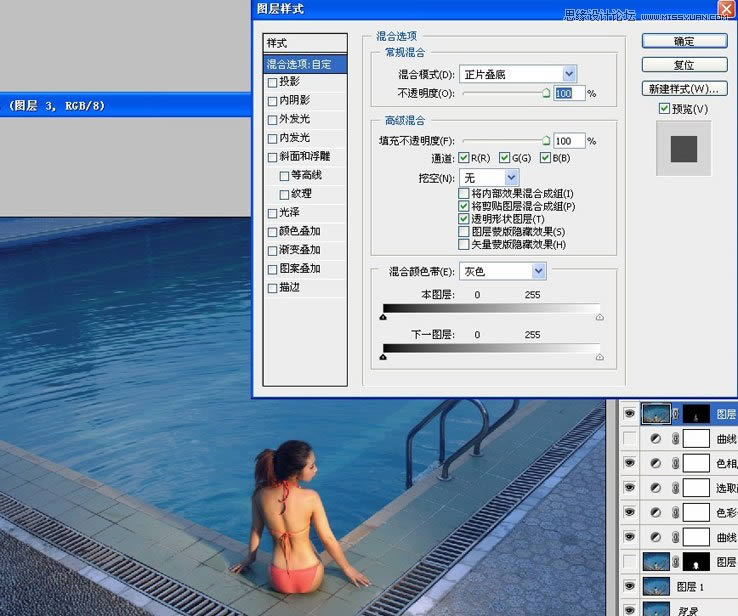738x616 pixels.
Task: Open the 挖空 knockout dropdown
Action: (x=511, y=177)
